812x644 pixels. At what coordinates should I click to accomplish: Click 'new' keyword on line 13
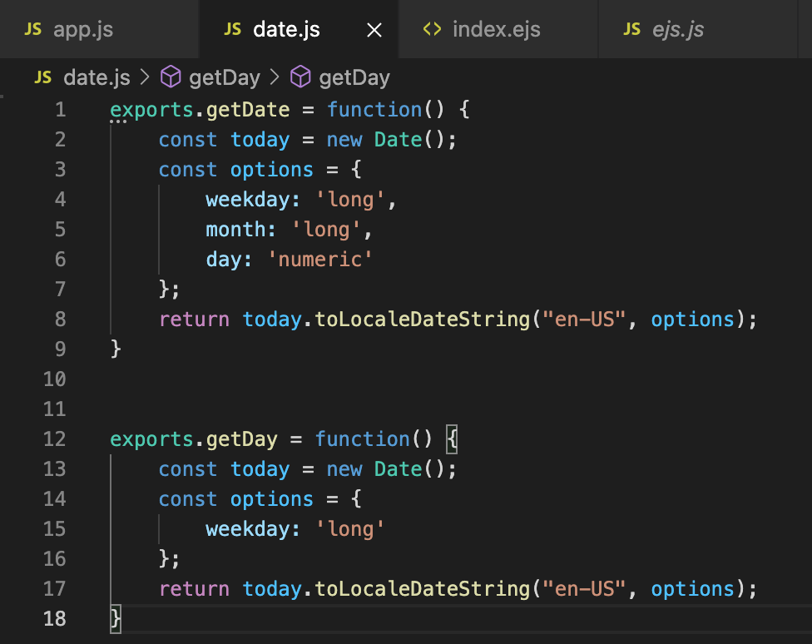[x=344, y=469]
